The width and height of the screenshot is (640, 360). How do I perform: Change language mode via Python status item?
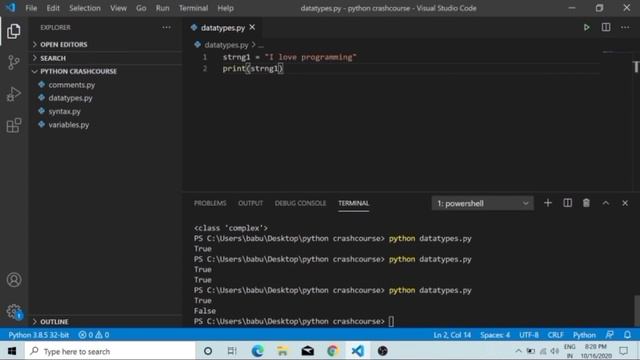point(584,335)
